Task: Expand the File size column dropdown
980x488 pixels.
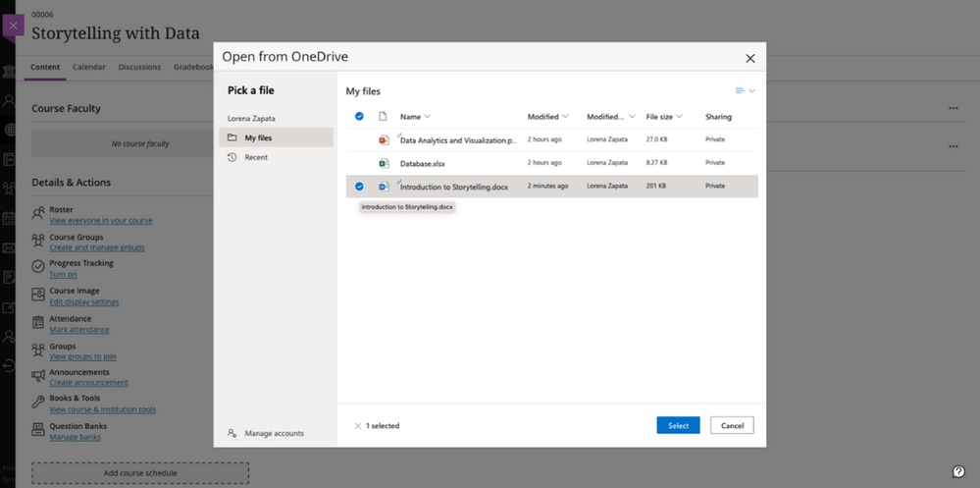Action: 680,117
